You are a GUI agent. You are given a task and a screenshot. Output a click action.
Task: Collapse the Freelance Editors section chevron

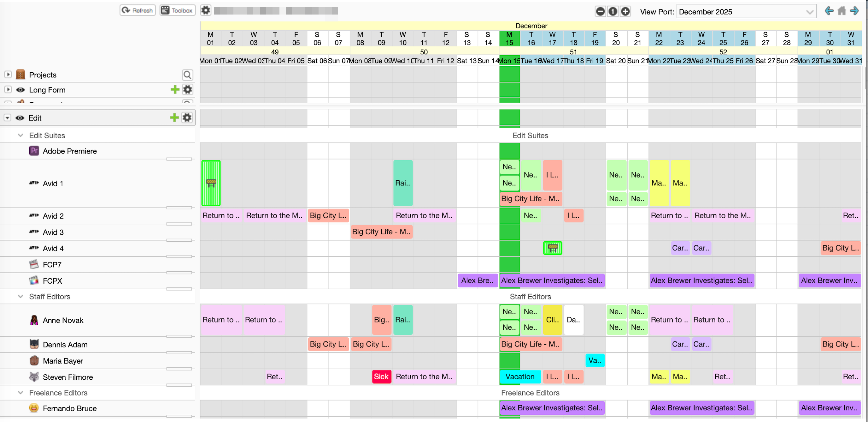21,393
